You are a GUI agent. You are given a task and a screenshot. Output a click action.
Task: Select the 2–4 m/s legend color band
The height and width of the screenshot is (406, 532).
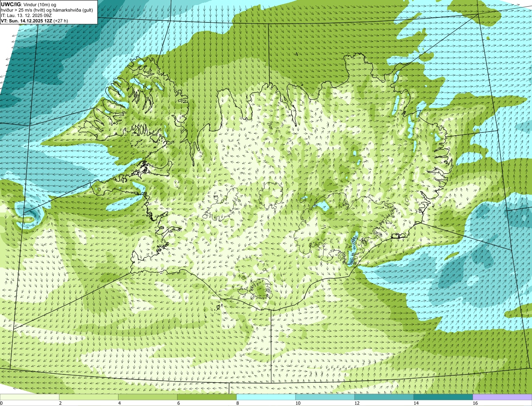tap(89, 397)
